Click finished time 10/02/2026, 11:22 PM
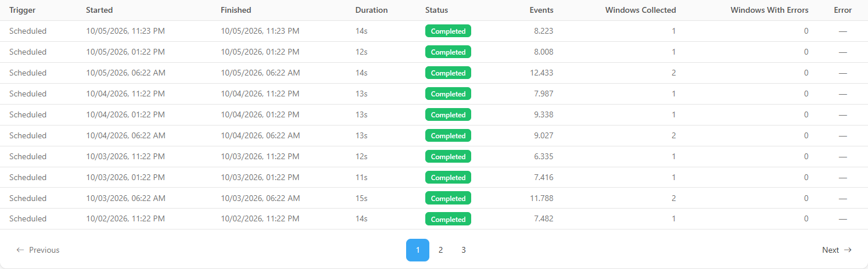Screen dimensions: 868x269 point(260,219)
